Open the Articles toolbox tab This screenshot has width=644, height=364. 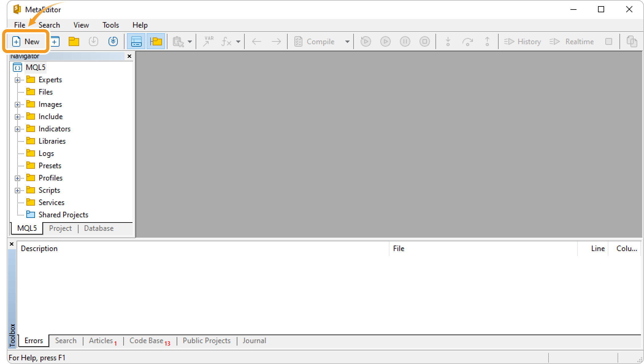coord(103,341)
